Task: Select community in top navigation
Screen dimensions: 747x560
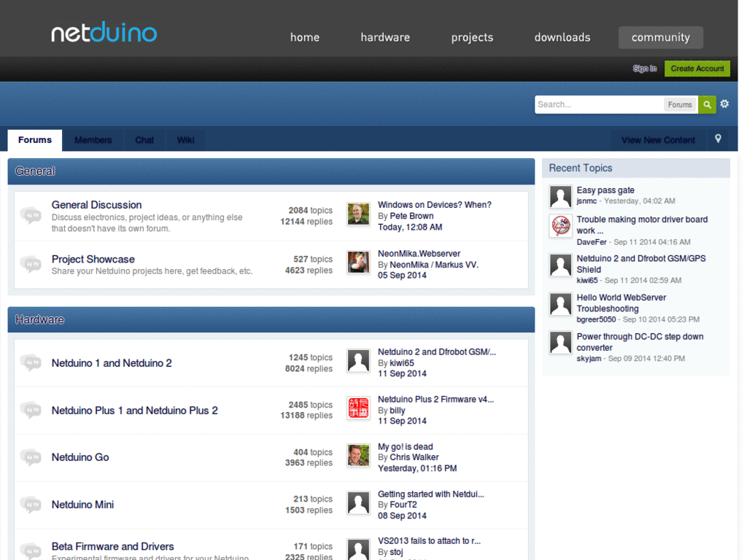Action: (661, 37)
